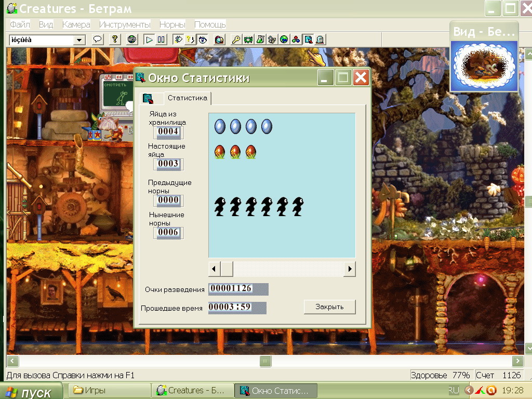Click the Очки разведения value 00001126
Screen dimensions: 532x399
238,289
